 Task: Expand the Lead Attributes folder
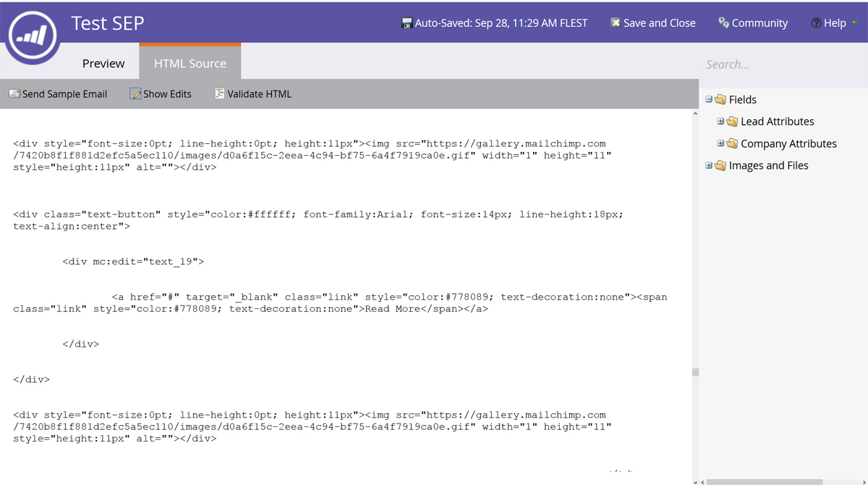[720, 122]
